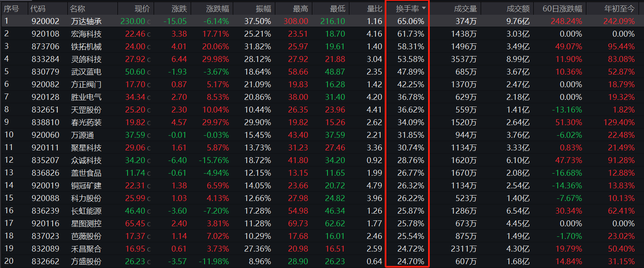Screen dimensions: 644x268
Task: Click high price 69.73
Action: point(298,223)
